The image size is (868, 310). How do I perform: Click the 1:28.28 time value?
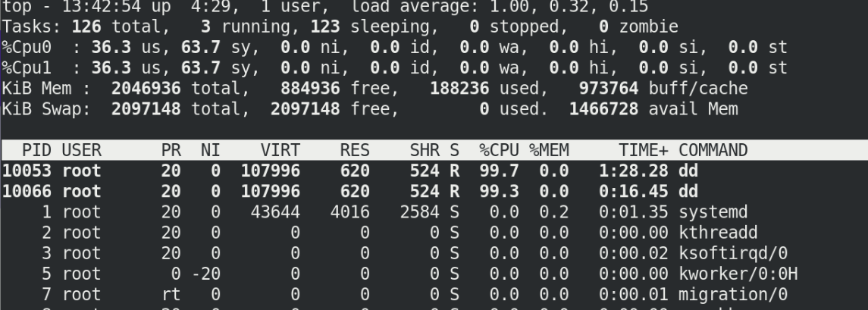coord(633,171)
